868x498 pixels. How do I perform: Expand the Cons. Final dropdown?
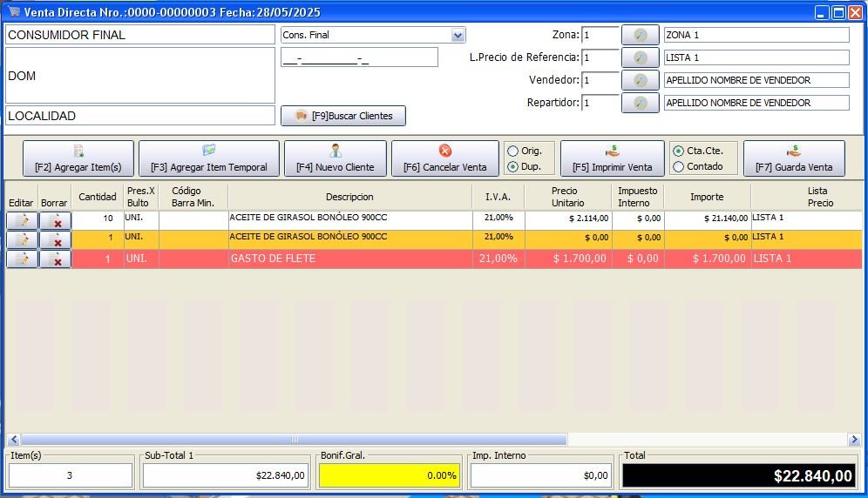pyautogui.click(x=458, y=35)
